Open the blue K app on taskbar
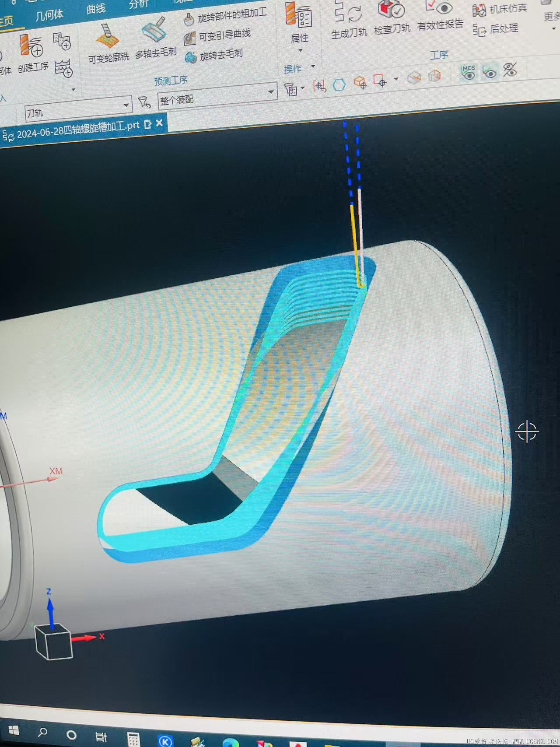Screen dimensions: 560x747 coord(165,741)
